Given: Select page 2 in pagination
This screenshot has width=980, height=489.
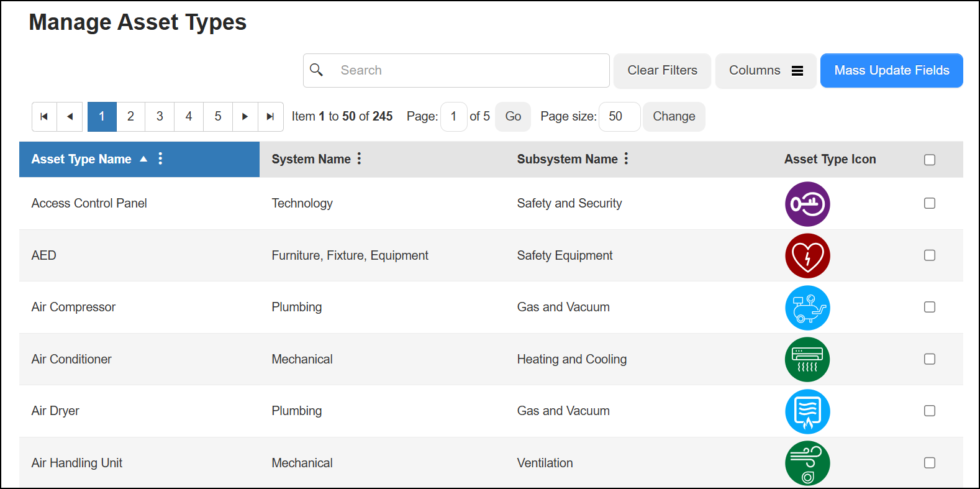Looking at the screenshot, I should (x=130, y=117).
